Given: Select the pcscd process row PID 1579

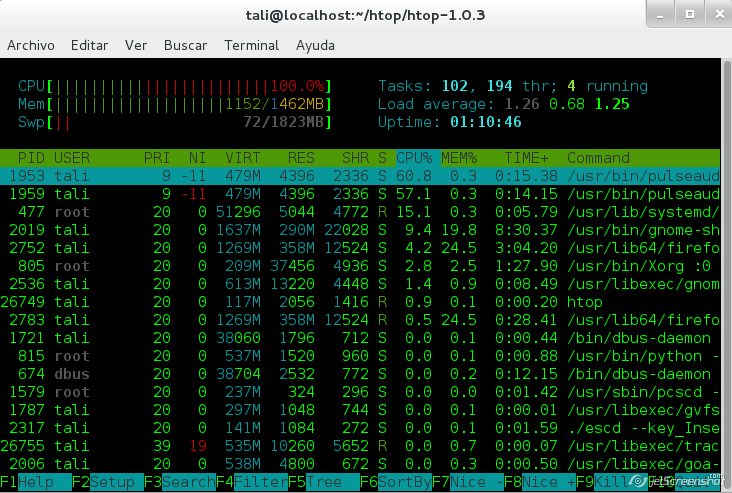Looking at the screenshot, I should 360,392.
